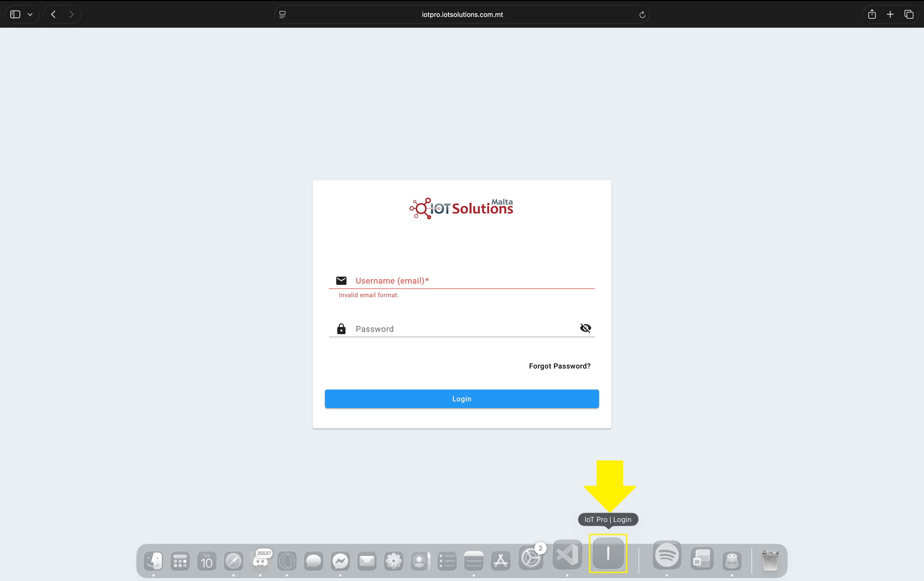Click the blue Login button
The image size is (924, 581).
tap(462, 399)
